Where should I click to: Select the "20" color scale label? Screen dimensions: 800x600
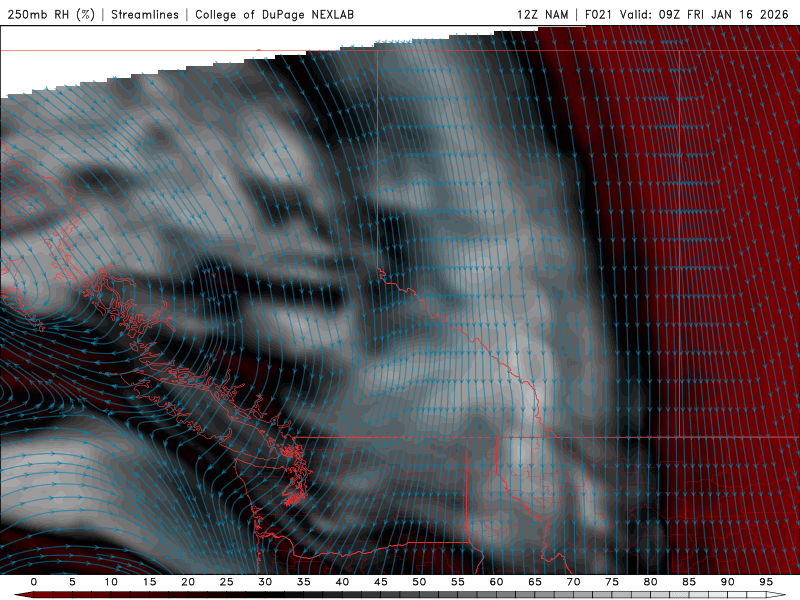click(188, 582)
